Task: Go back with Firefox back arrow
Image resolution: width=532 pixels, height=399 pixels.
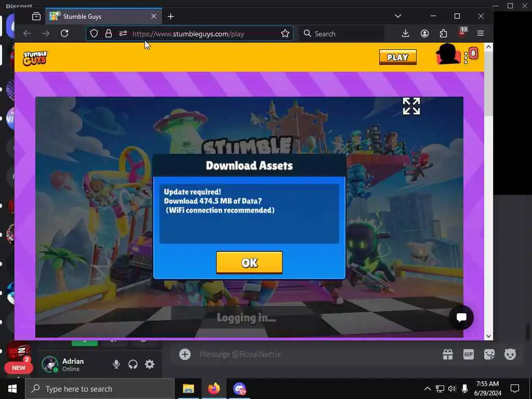Action: click(27, 33)
